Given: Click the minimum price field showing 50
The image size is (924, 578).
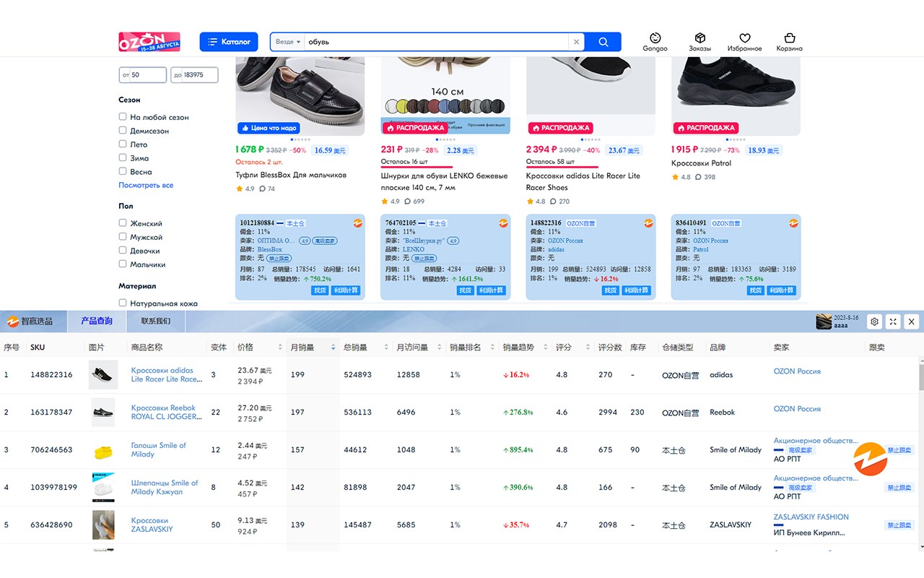Looking at the screenshot, I should coord(143,75).
